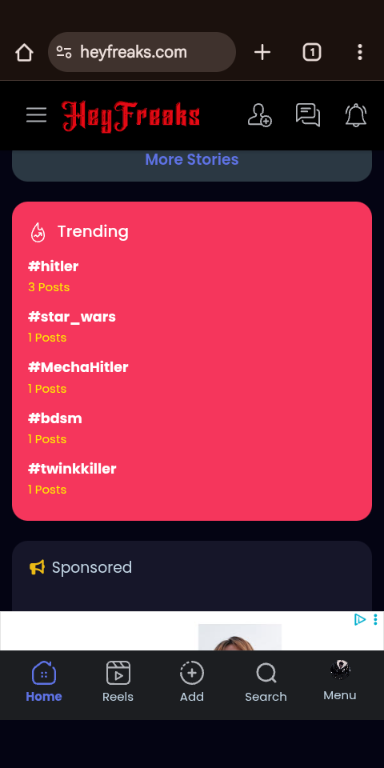Open the Menu profile tab
Screen dimensions: 384x768
click(340, 680)
